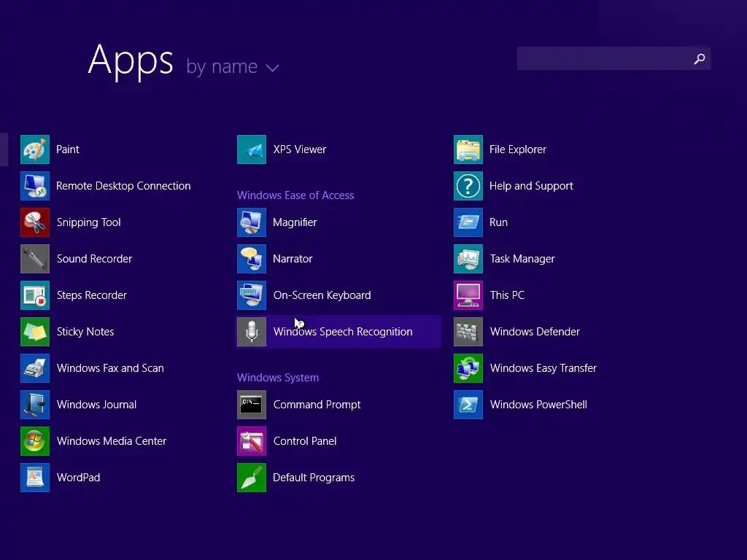This screenshot has width=747, height=560.
Task: Open On-Screen Keyboard icon
Action: click(x=252, y=295)
